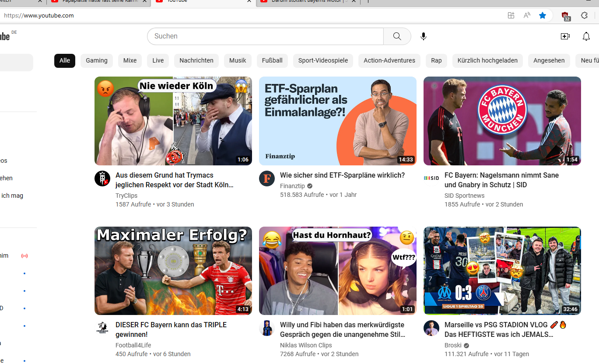Screen dimensions: 599x364
Task: Select the Gaming filter chip
Action: pos(97,60)
